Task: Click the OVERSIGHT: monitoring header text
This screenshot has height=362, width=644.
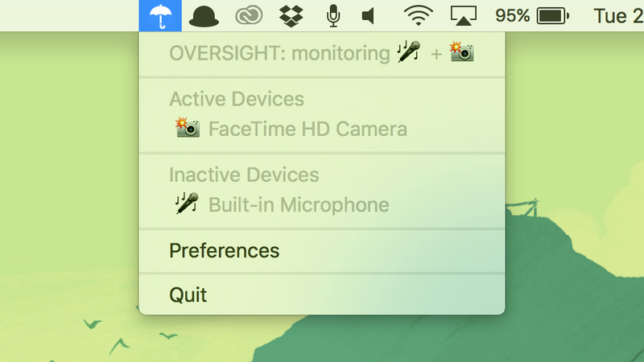Action: coord(279,53)
